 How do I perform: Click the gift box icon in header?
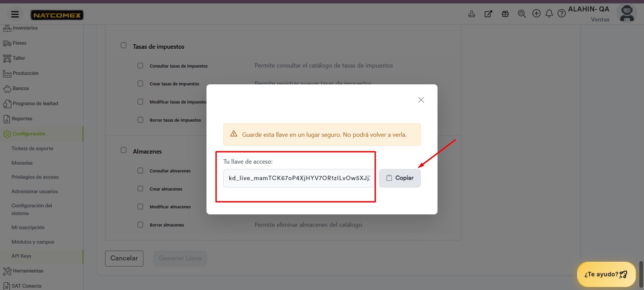[x=505, y=14]
